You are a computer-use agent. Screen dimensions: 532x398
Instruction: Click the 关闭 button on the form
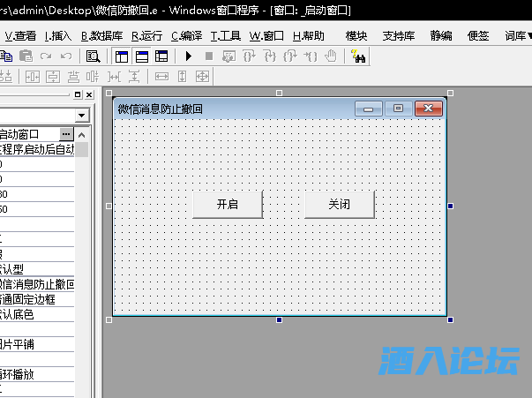(x=340, y=204)
